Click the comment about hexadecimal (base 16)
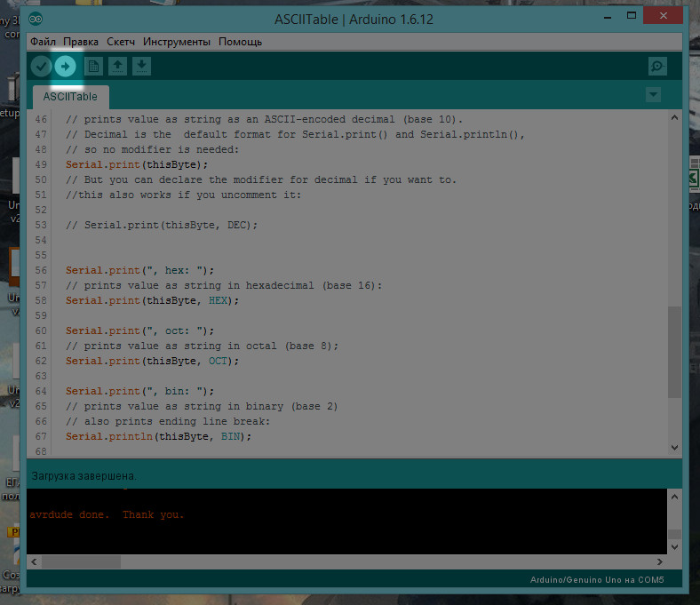Image resolution: width=700 pixels, height=605 pixels. coord(224,285)
